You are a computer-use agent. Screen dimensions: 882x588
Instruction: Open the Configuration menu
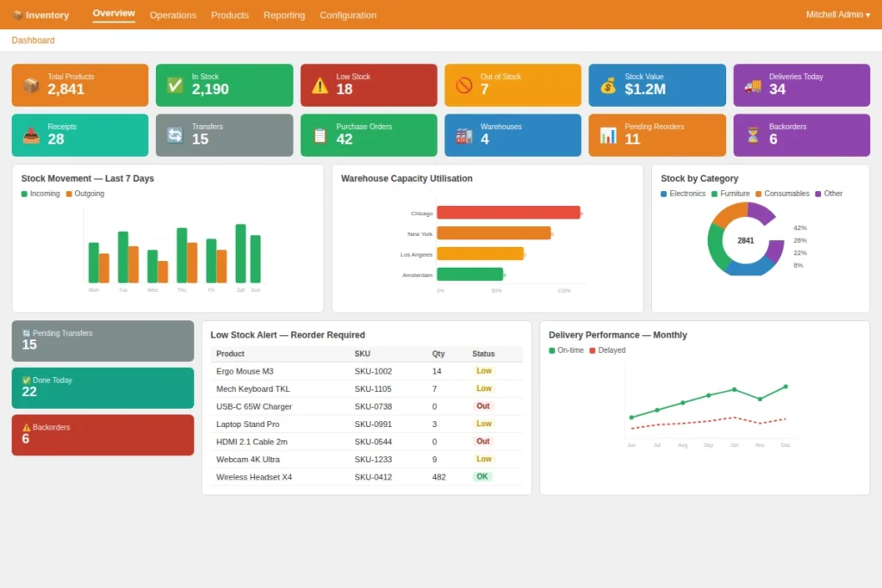click(x=348, y=15)
